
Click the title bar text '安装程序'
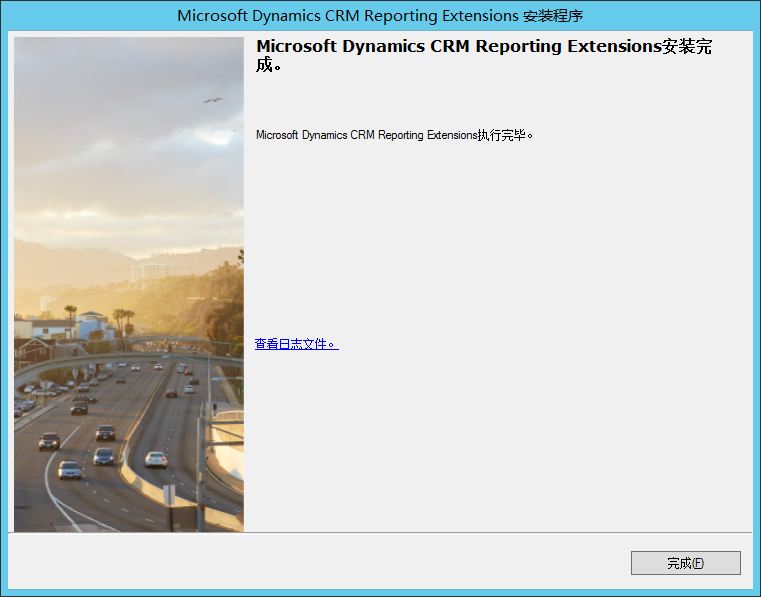(x=553, y=16)
